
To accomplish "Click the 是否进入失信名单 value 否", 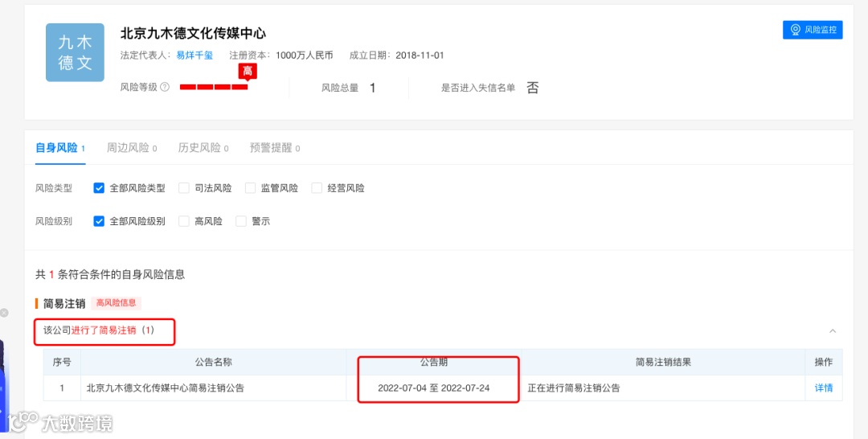I will pos(533,88).
